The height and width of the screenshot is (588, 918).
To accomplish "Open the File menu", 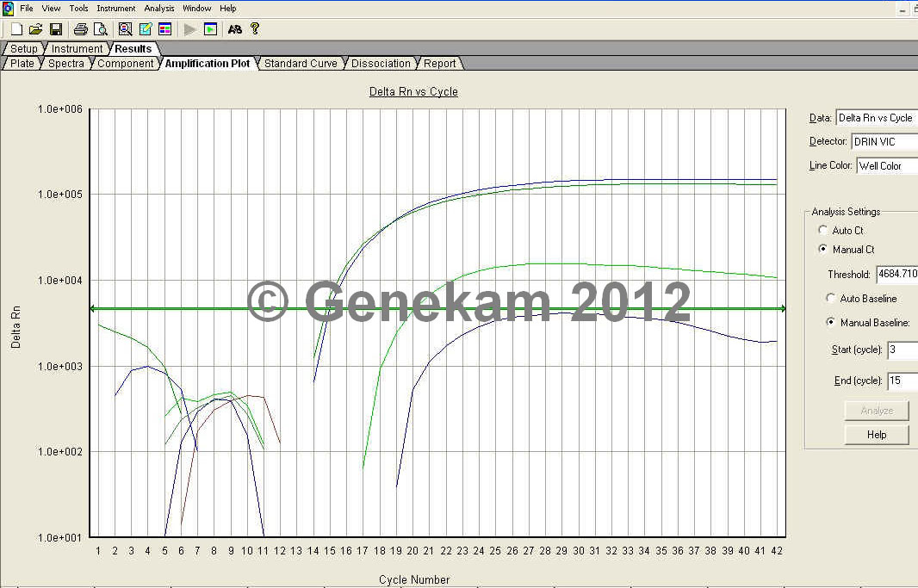I will click(x=27, y=9).
